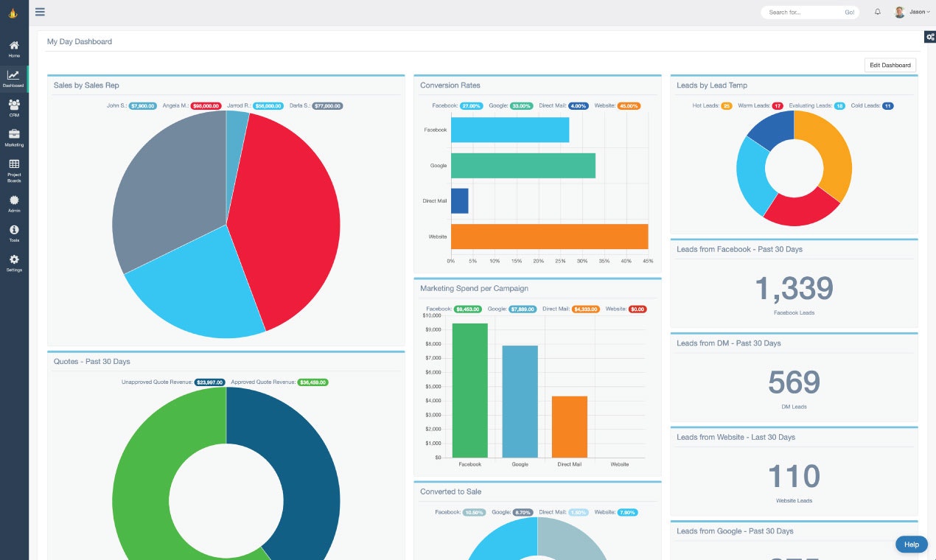Open the Help button
This screenshot has width=936, height=560.
point(912,545)
